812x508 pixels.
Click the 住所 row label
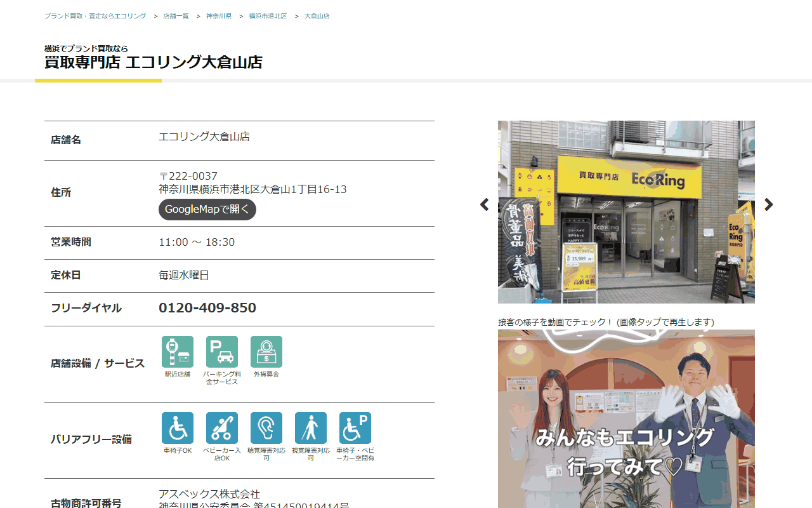click(x=61, y=192)
